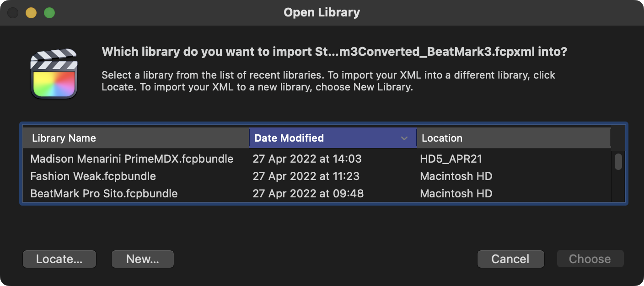Click Macintosh HD in BeatMark Pro Sito row

(x=456, y=194)
